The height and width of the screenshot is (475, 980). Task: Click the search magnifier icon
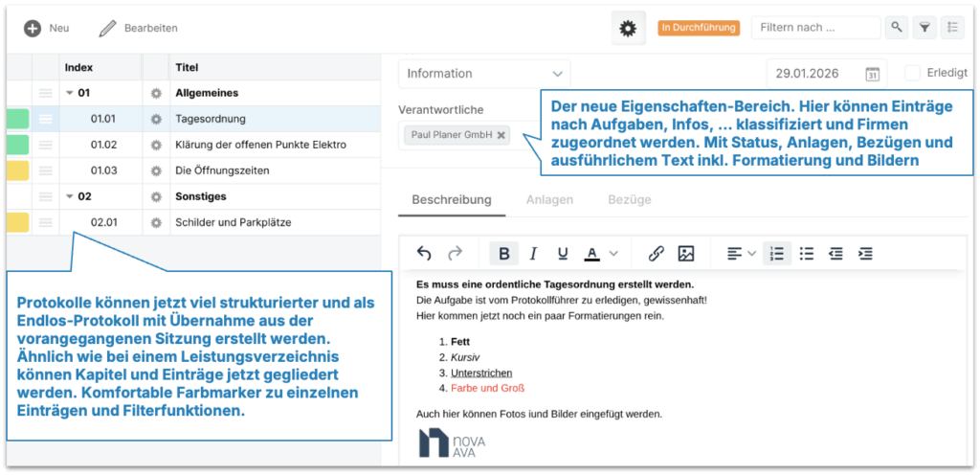pos(896,28)
